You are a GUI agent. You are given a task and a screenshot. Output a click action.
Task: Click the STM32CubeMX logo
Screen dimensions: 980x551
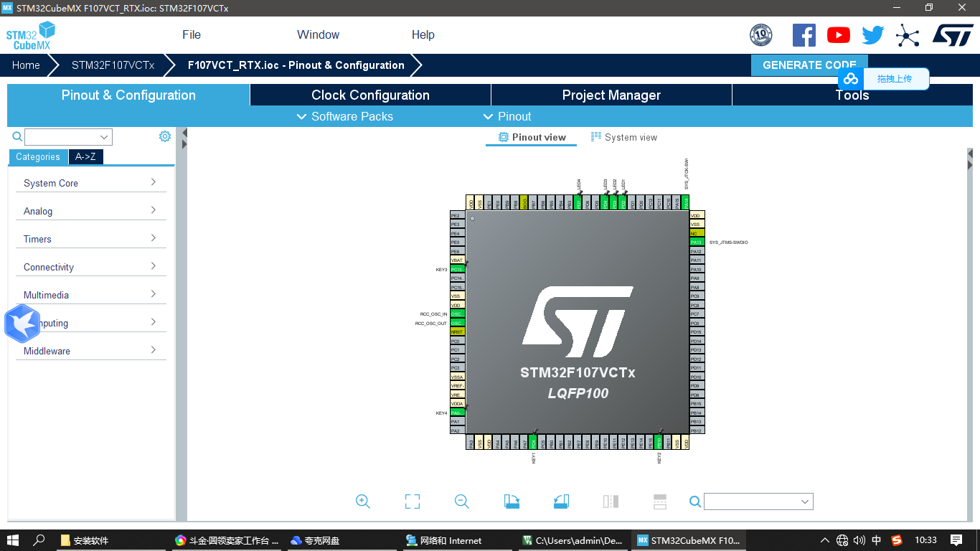coord(31,36)
